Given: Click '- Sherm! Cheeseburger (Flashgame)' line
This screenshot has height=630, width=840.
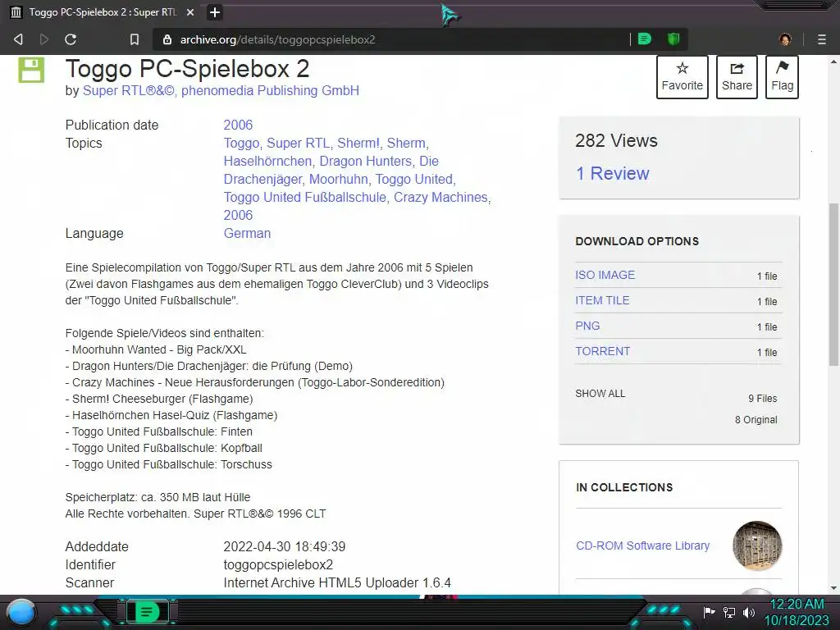Looking at the screenshot, I should coord(159,399).
